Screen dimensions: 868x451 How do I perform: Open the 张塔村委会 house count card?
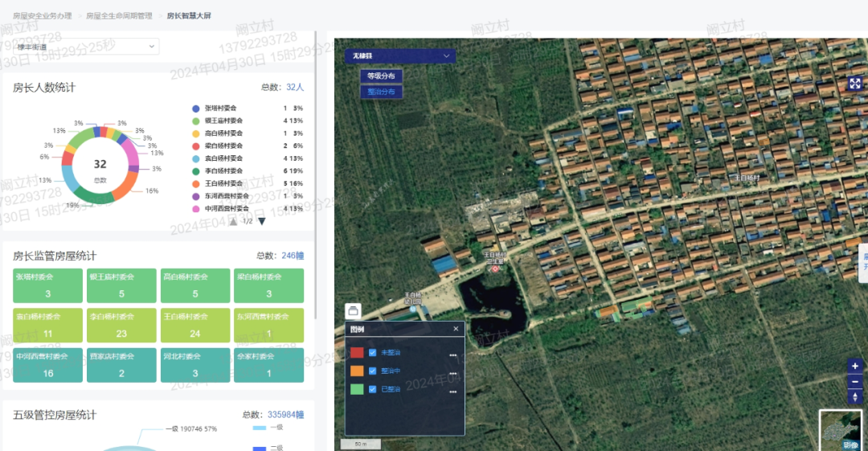tap(47, 285)
